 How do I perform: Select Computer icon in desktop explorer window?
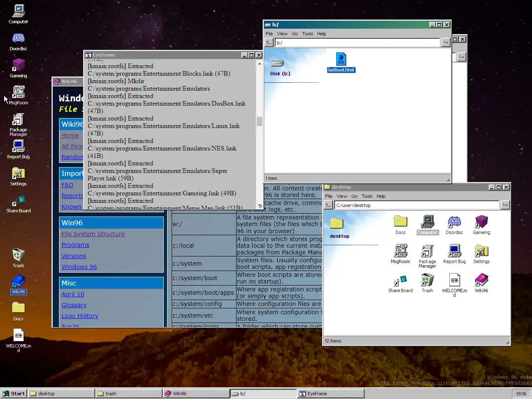tap(428, 225)
